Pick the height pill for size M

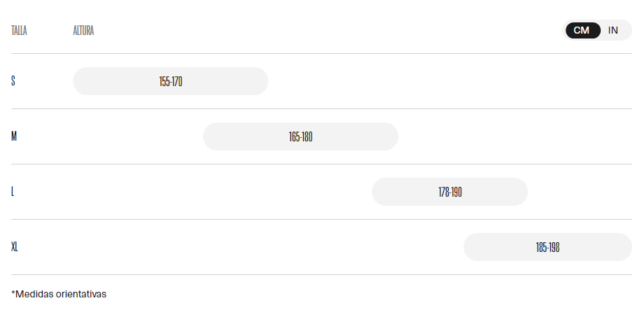[300, 136]
